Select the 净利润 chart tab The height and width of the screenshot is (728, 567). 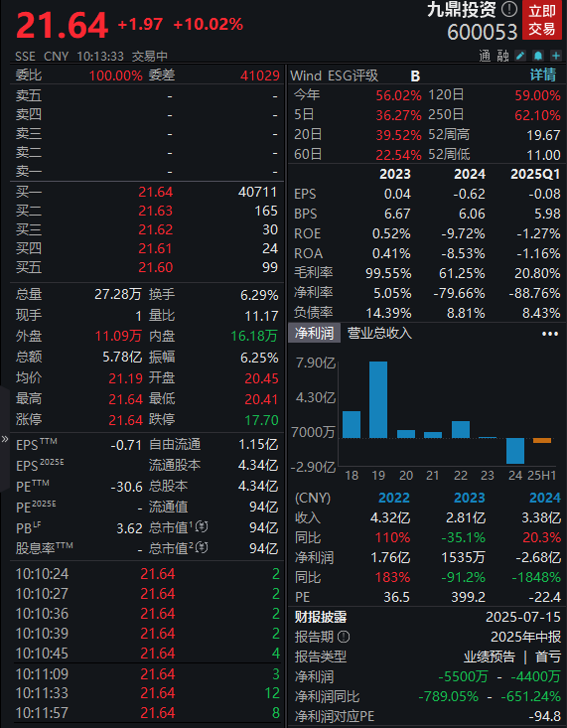point(314,334)
